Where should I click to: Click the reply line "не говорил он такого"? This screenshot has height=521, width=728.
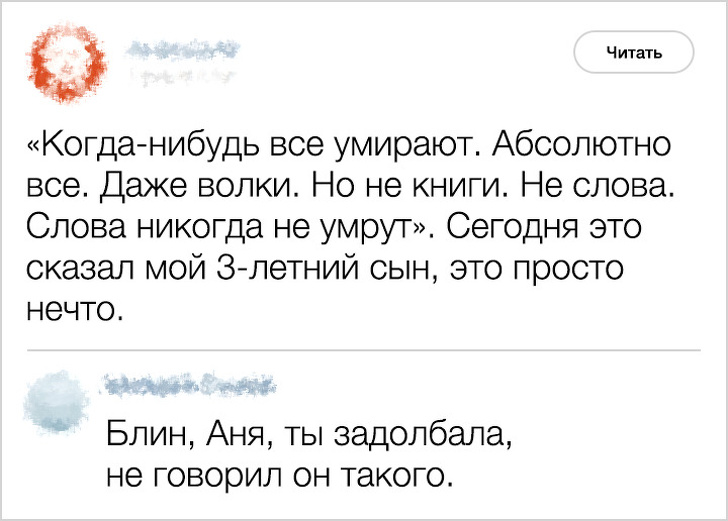click(273, 473)
